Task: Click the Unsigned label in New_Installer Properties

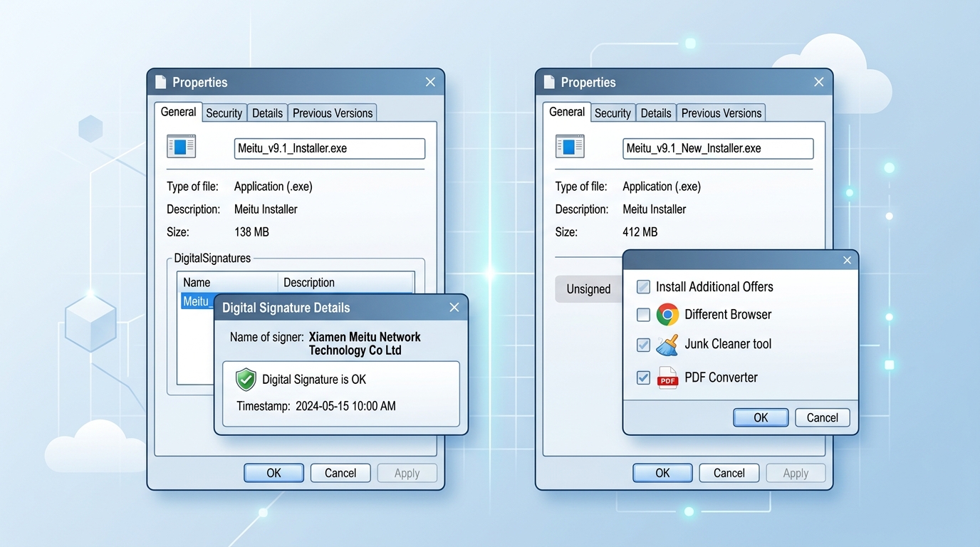Action: 588,289
